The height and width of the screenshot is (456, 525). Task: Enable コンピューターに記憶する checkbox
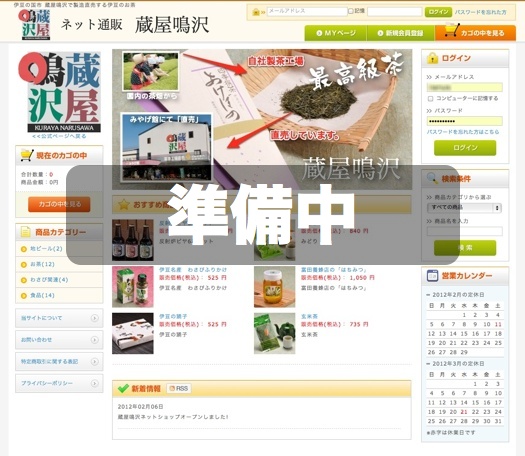click(431, 98)
